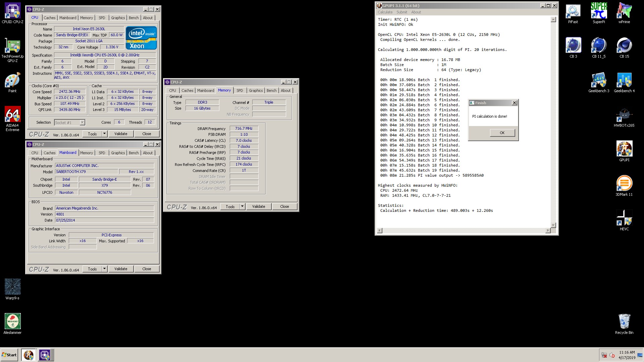Click CPU-Z taskbar button

(44, 355)
